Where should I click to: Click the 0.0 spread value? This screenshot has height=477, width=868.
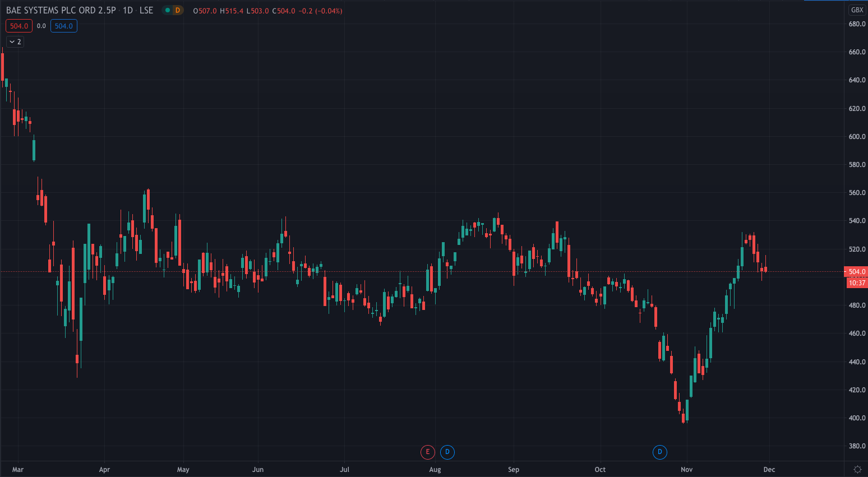click(41, 26)
